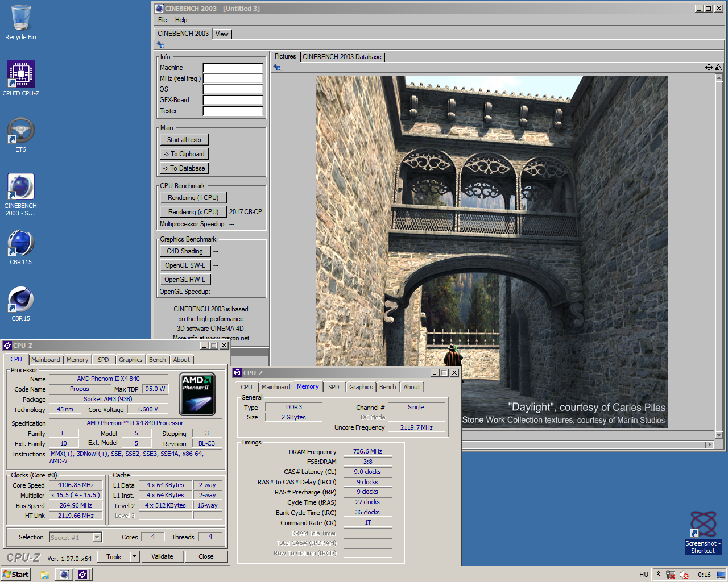Switch to CINEBENCH taskbar button

tap(64, 575)
